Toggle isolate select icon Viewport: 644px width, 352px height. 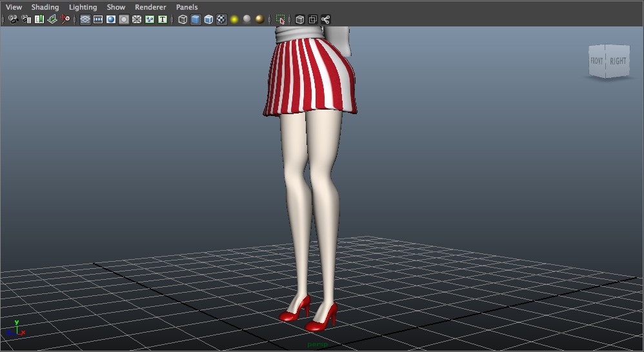tap(281, 19)
